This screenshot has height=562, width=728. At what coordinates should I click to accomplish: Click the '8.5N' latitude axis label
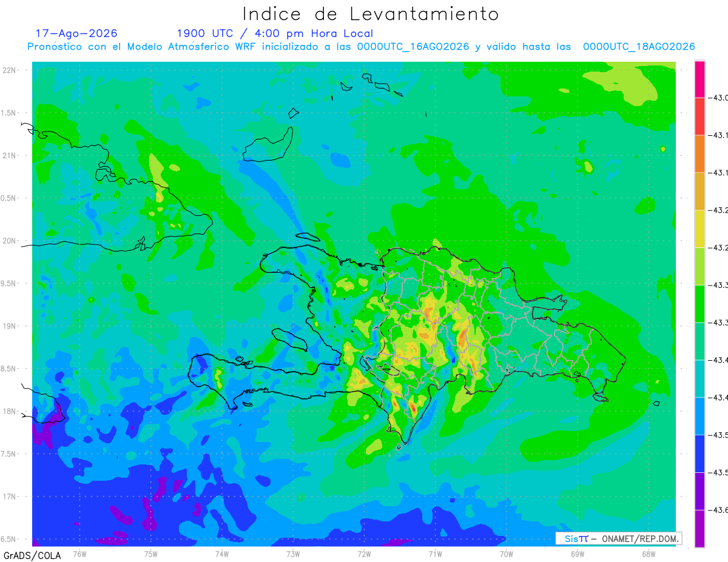8,369
